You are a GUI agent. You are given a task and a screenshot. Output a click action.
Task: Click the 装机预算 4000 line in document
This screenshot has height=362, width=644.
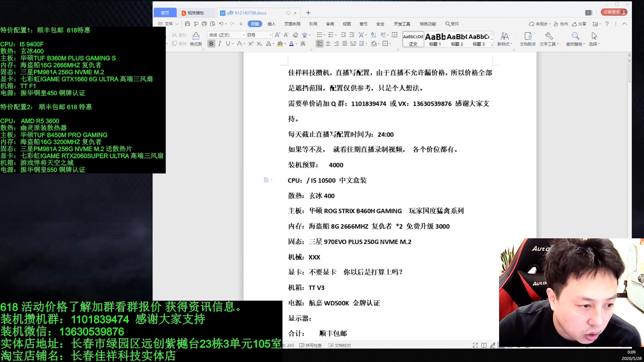(316, 165)
